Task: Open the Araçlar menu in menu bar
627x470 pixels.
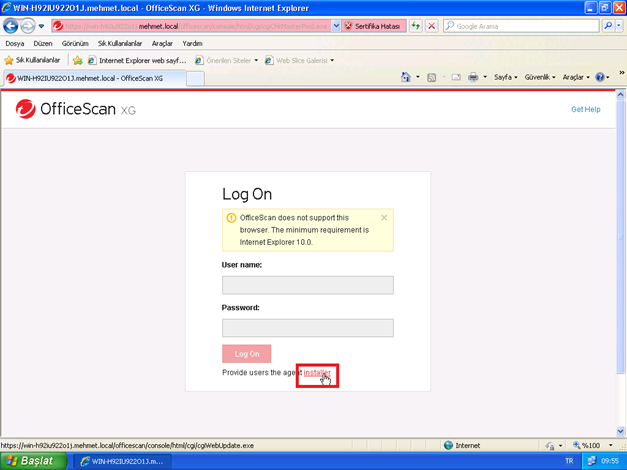Action: [162, 44]
